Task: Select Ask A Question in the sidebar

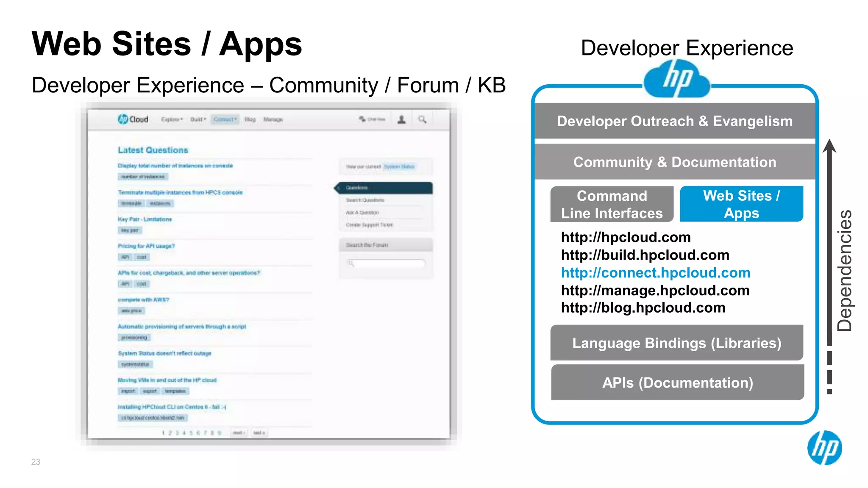Action: [x=362, y=212]
